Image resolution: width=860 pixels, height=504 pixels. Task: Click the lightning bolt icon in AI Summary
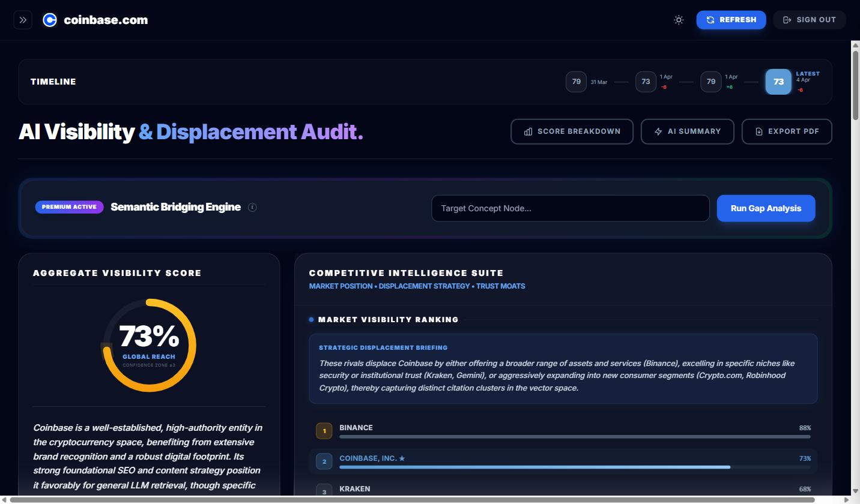tap(658, 131)
